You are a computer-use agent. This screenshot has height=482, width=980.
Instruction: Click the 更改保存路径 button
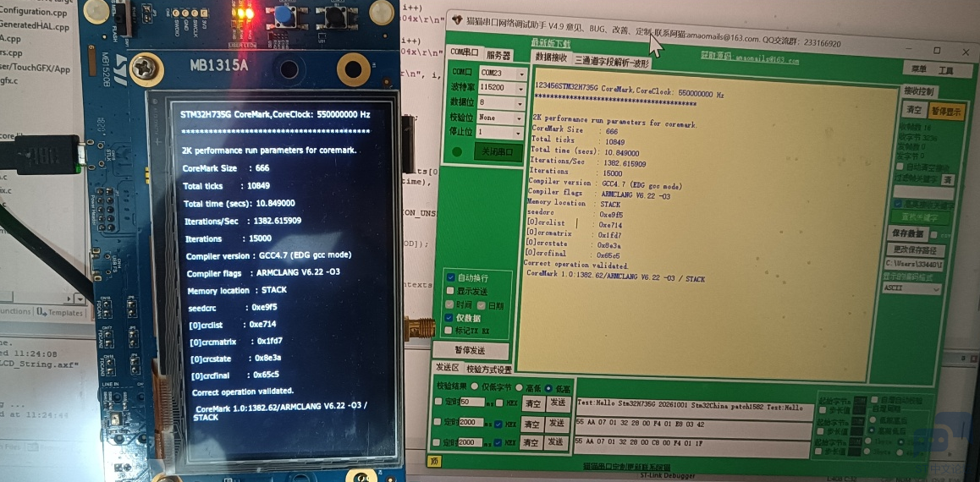(915, 251)
